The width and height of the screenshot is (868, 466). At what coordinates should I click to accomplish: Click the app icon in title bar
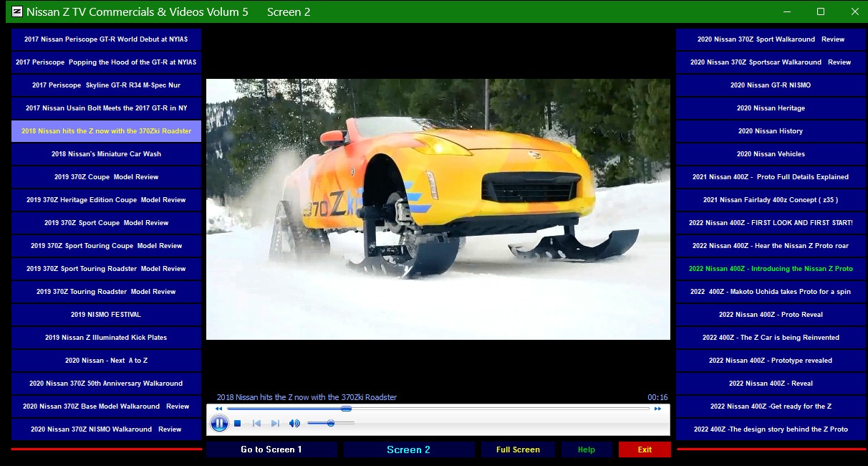pos(17,11)
